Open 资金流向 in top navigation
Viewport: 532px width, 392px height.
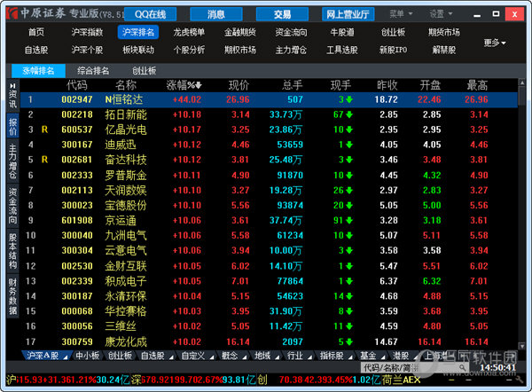tap(291, 32)
